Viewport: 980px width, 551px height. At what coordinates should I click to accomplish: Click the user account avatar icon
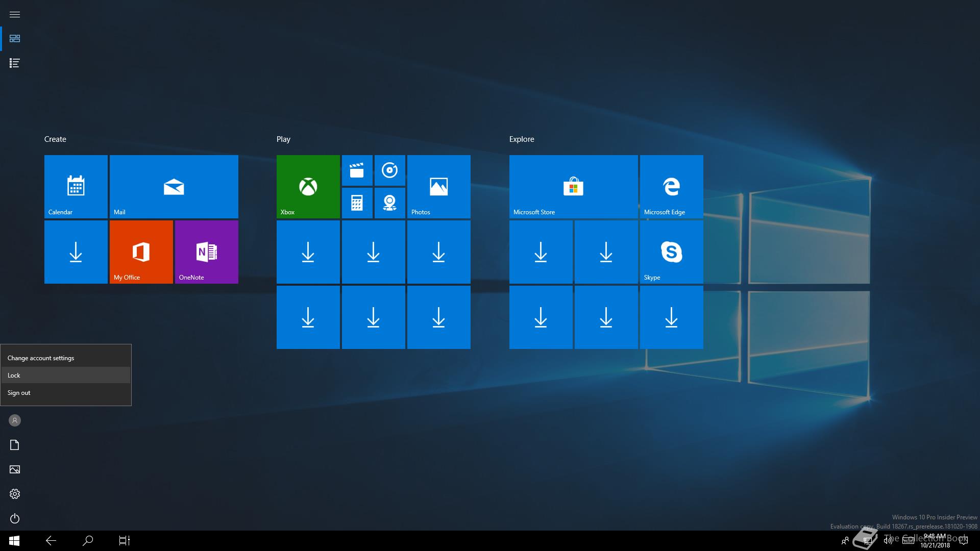tap(15, 420)
